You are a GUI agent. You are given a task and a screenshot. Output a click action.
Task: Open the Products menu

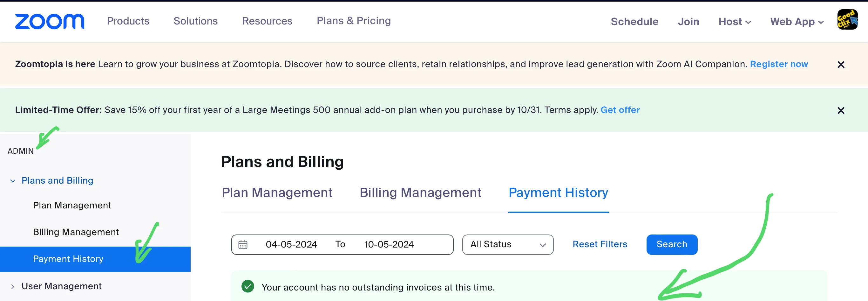128,21
